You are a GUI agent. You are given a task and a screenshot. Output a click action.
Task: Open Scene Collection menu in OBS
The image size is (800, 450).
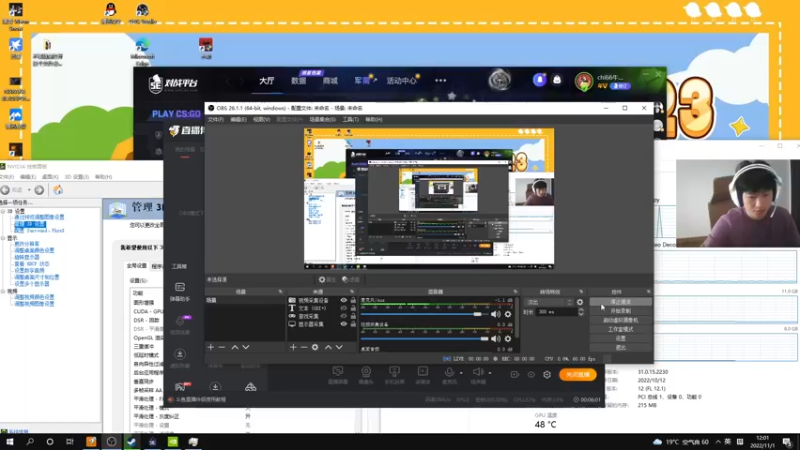tap(322, 119)
